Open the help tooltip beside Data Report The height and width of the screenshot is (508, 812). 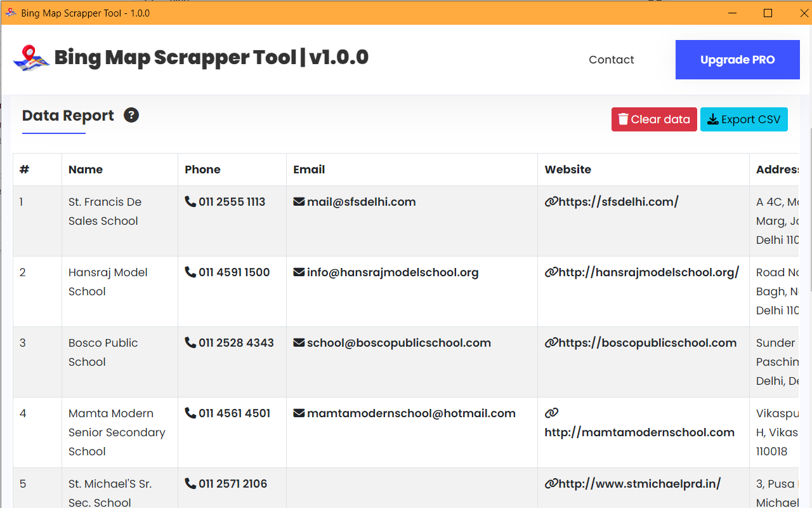(x=131, y=115)
